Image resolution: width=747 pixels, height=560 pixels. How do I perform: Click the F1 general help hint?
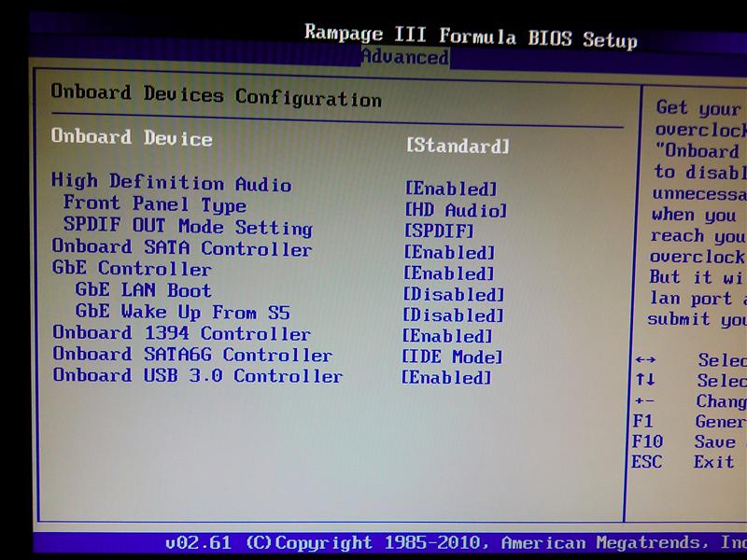pyautogui.click(x=642, y=421)
